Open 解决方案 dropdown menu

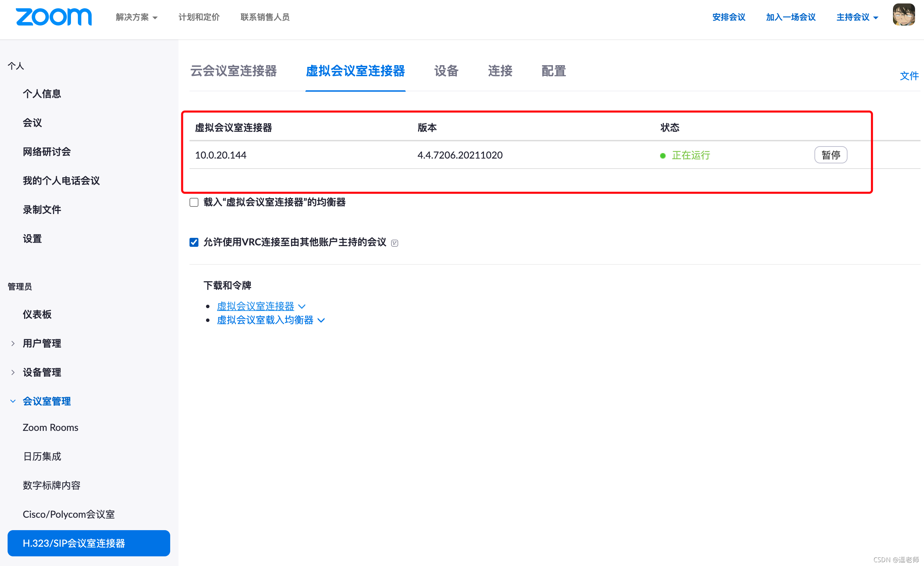click(136, 17)
